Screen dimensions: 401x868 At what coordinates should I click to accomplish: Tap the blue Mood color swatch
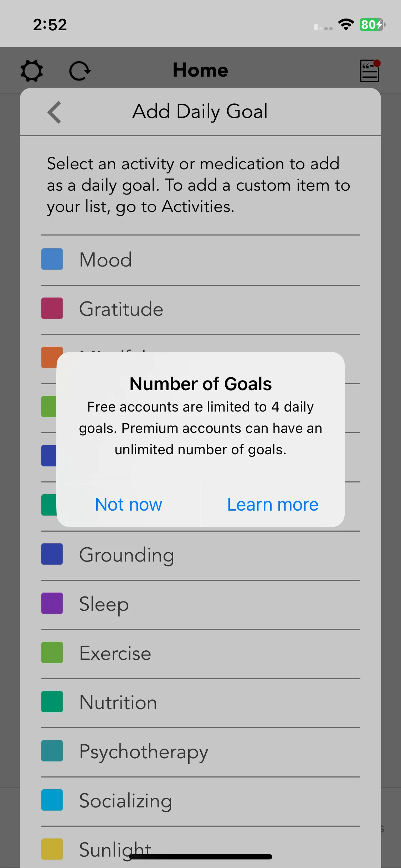click(x=52, y=259)
